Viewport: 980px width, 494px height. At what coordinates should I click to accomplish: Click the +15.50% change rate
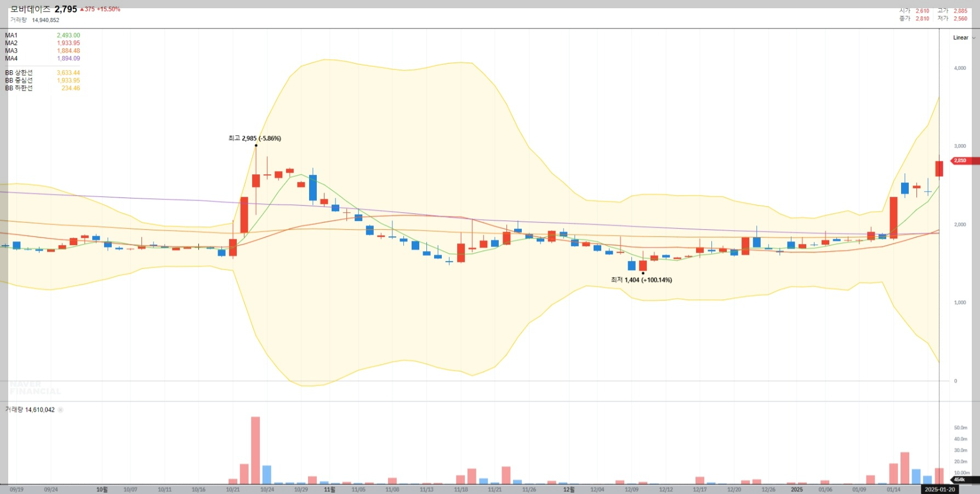(109, 9)
